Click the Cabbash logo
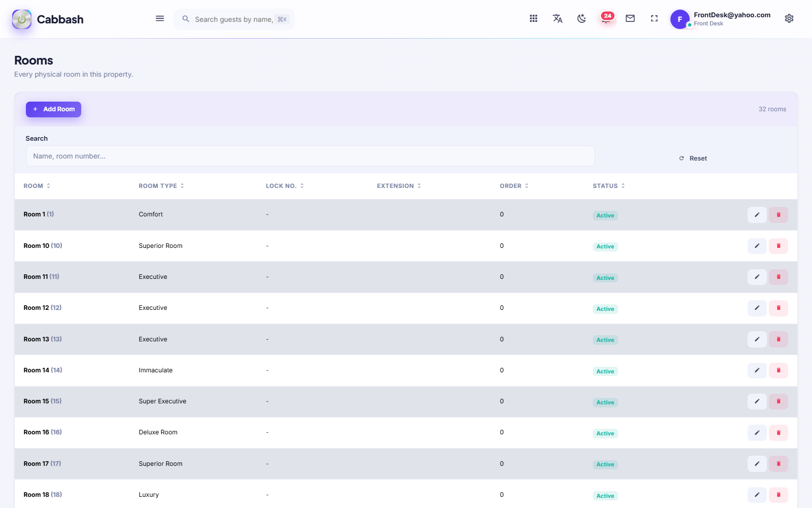The image size is (812, 508). coord(48,19)
